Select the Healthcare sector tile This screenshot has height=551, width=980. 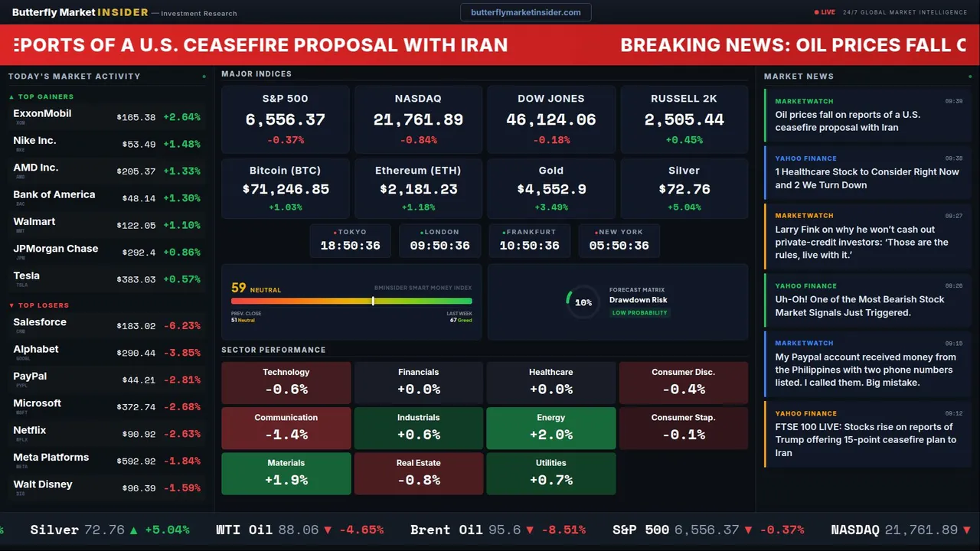[x=551, y=383]
